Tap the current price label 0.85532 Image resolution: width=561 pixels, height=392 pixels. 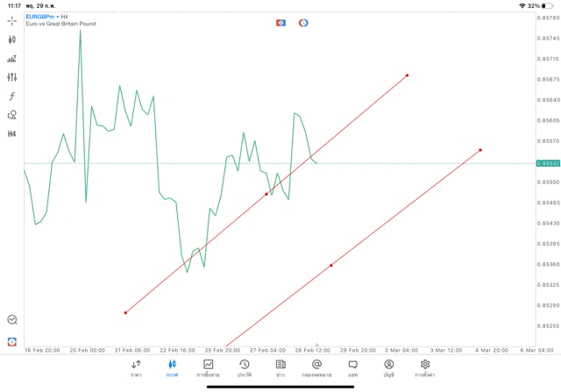(x=548, y=163)
